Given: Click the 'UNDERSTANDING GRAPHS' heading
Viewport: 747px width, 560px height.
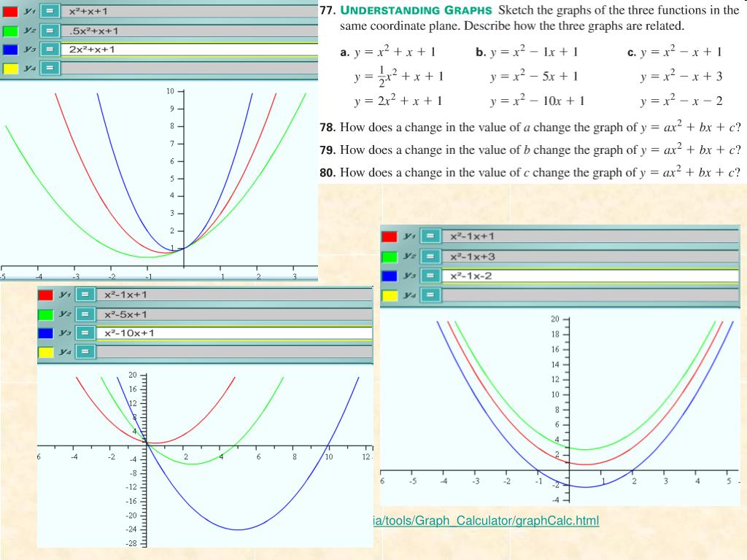Looking at the screenshot, I should click(415, 10).
